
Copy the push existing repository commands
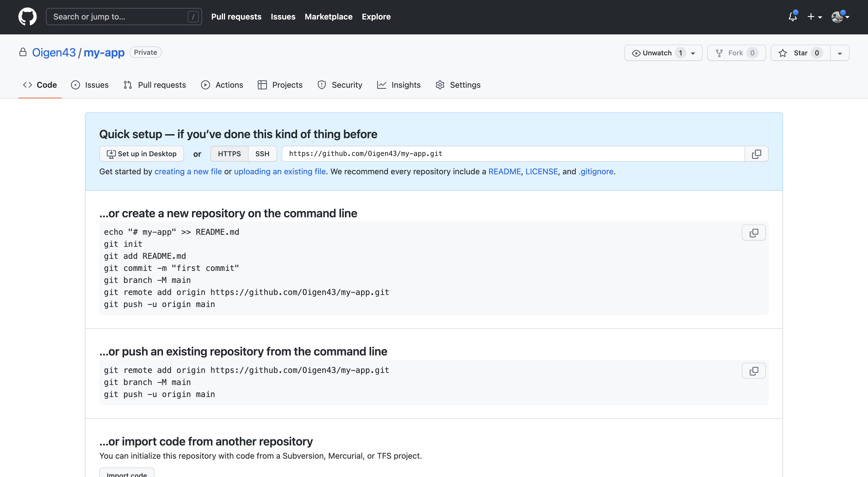[753, 371]
